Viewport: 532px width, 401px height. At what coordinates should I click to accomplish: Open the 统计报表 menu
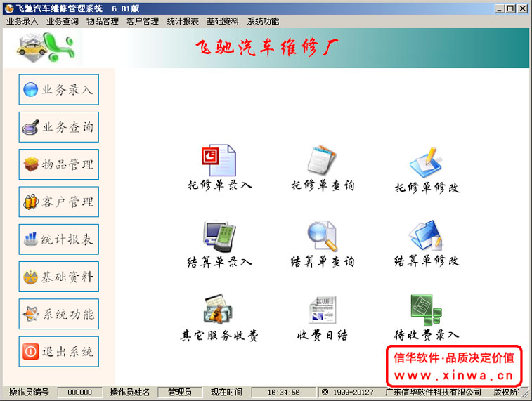point(183,21)
